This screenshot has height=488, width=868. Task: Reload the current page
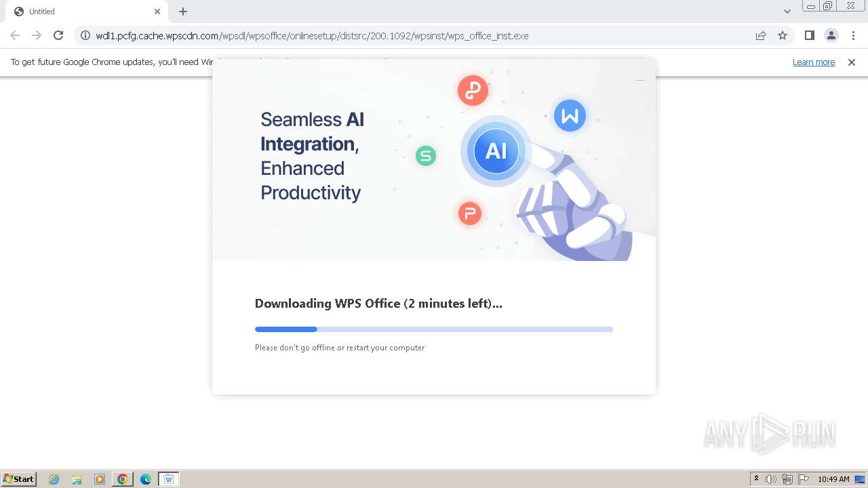tap(58, 35)
